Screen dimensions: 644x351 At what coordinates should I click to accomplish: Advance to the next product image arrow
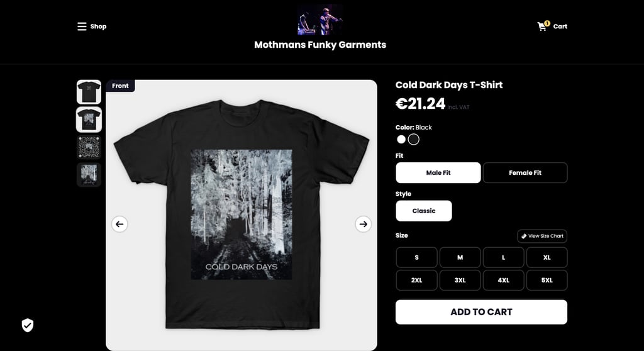[363, 224]
